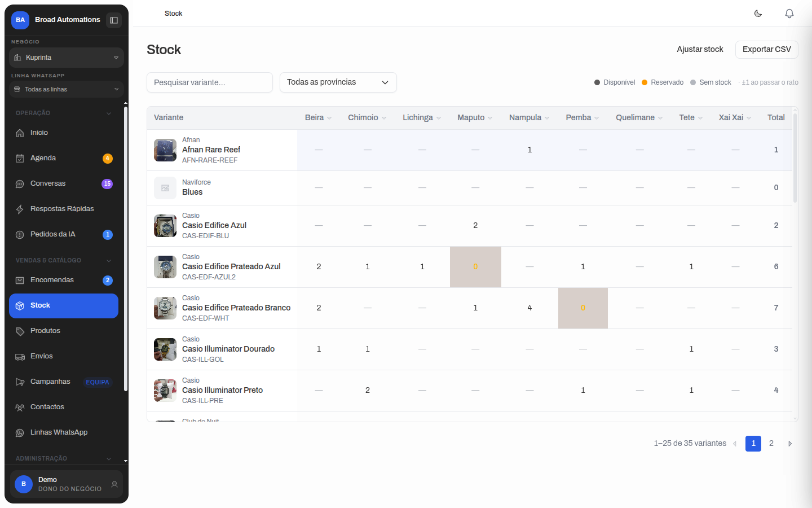
Task: Click the Agenda badge showing 4
Action: pyautogui.click(x=107, y=158)
